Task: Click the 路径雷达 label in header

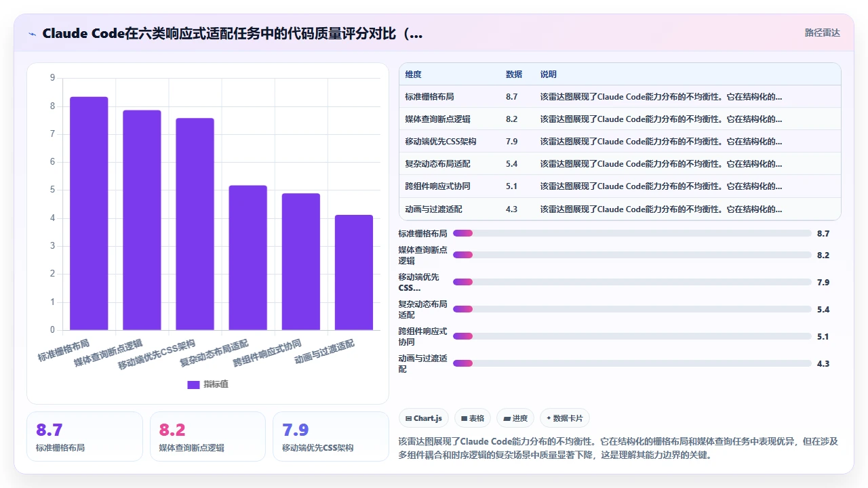Action: (x=822, y=33)
